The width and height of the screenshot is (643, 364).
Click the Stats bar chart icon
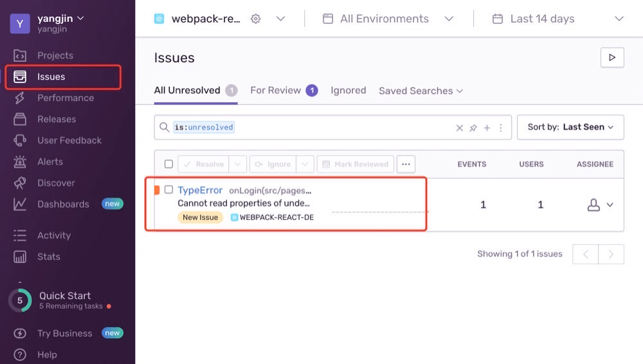tap(20, 257)
